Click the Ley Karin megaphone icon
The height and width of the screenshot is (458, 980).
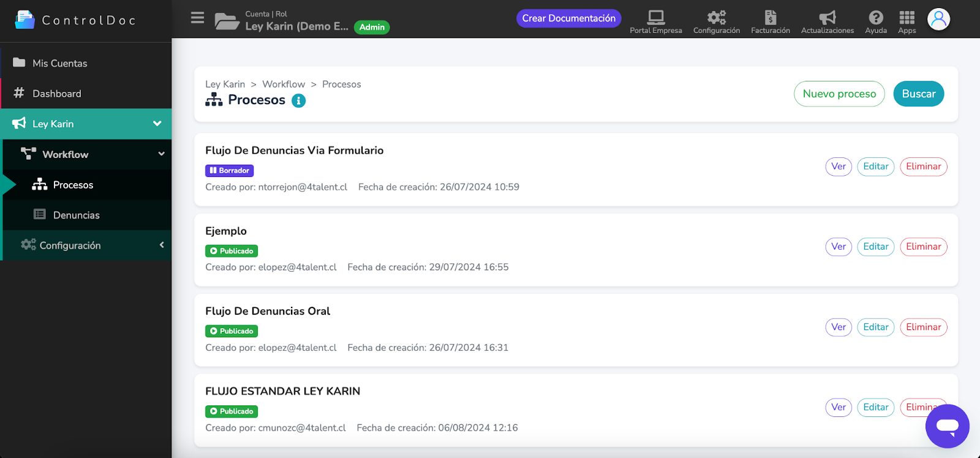click(19, 123)
